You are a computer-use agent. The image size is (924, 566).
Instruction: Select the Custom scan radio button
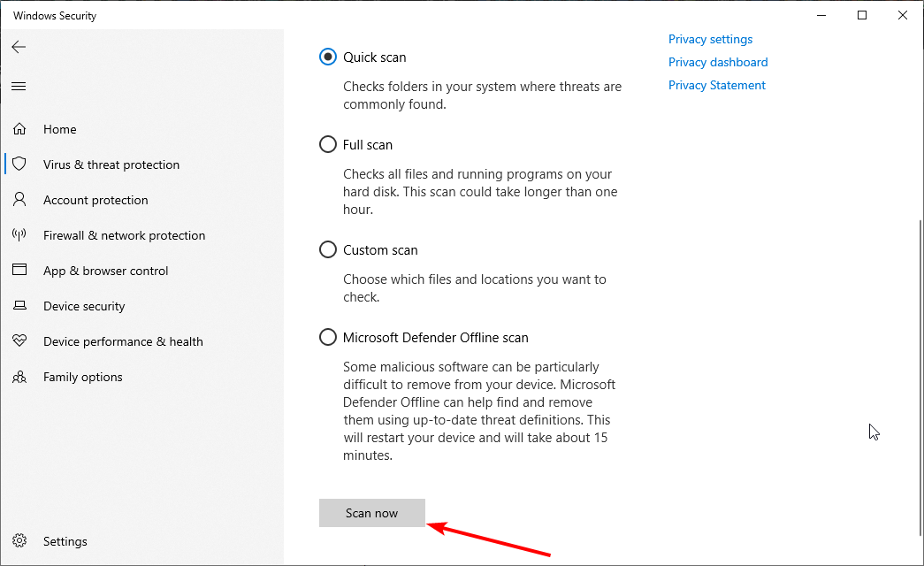tap(328, 250)
